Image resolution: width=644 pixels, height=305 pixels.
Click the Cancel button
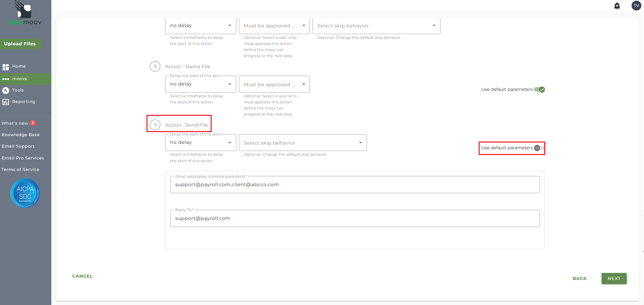click(x=82, y=276)
